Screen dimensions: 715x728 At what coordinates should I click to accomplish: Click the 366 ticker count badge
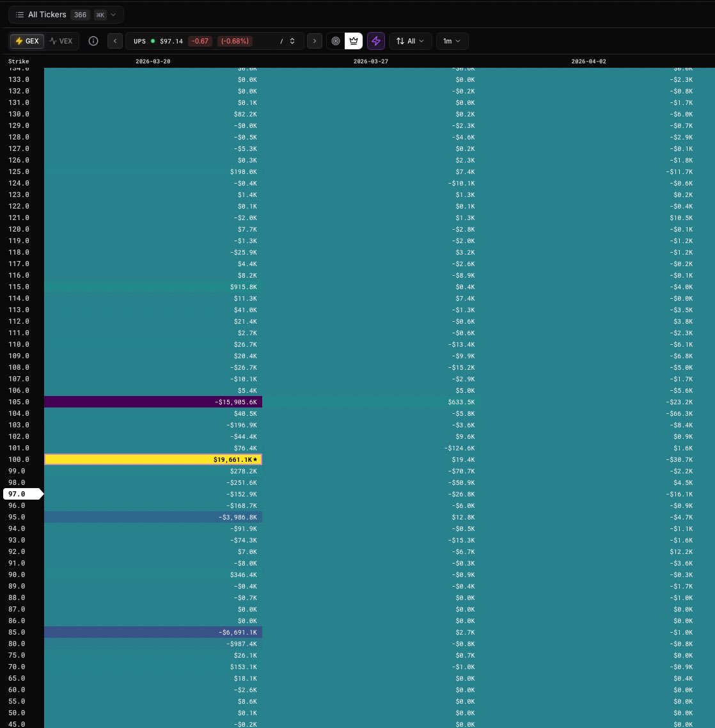tap(81, 15)
